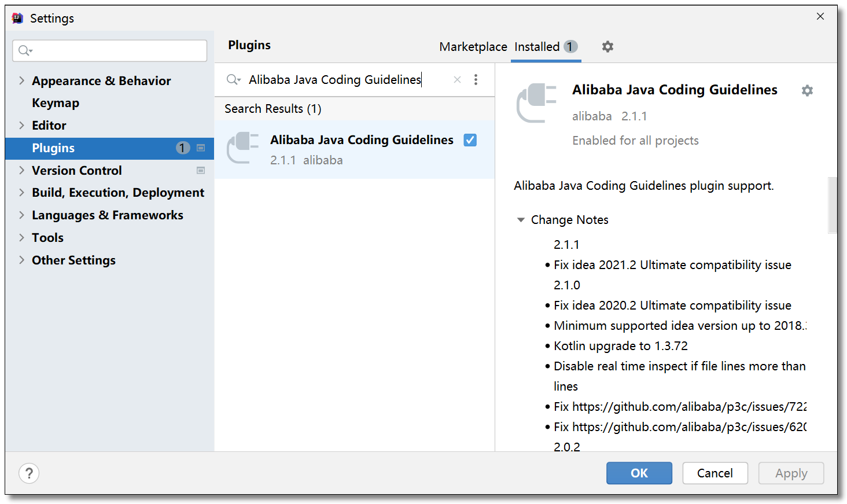Click the project-level icon next to Plugins
Screen dimensions: 847x504
[201, 148]
